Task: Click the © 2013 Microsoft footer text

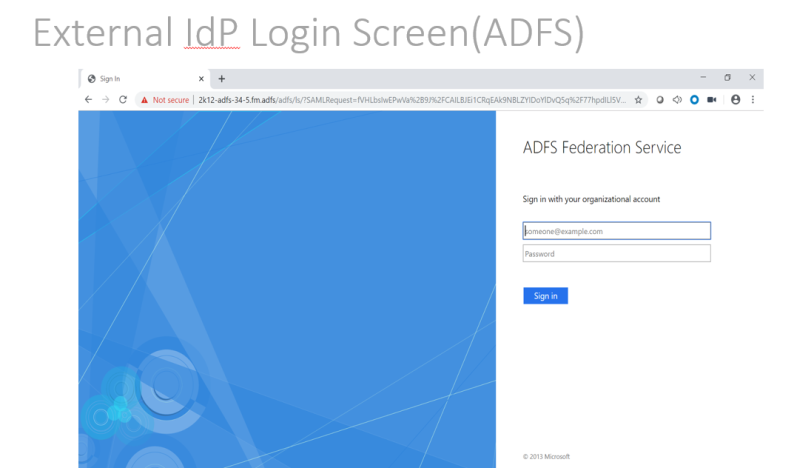Action: 546,456
